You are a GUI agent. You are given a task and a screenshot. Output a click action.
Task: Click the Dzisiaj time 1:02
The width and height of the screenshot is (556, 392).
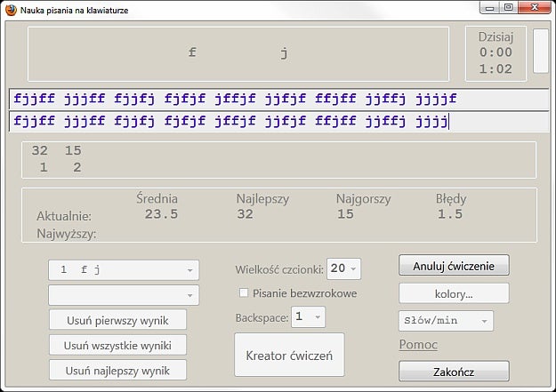pos(496,68)
